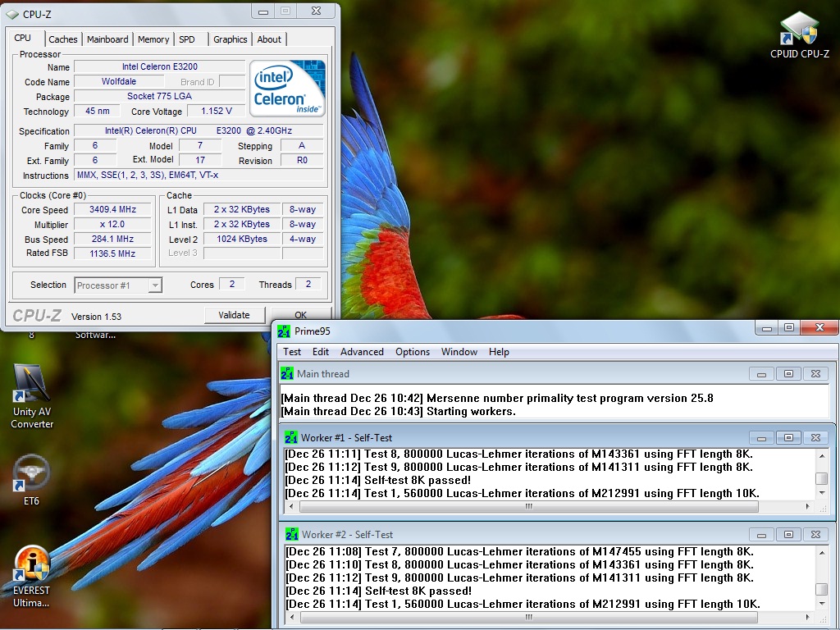Click Worker #2 horizontal scrollbar left arrow
This screenshot has height=630, width=840.
pos(293,617)
